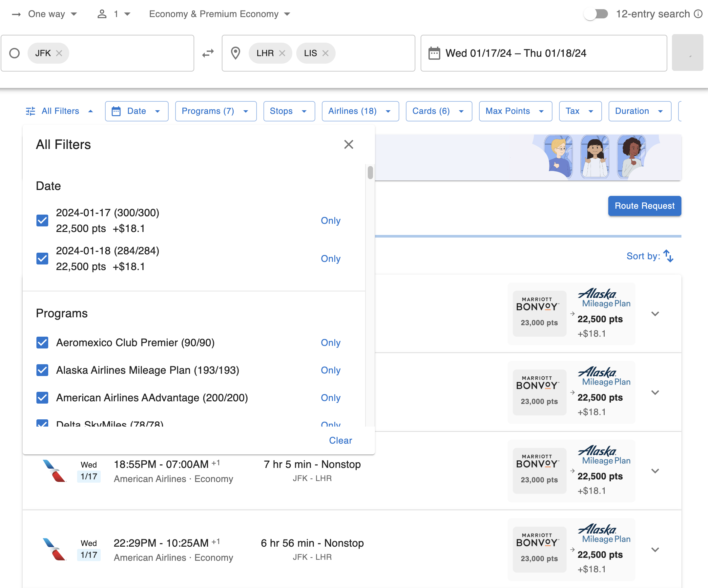The image size is (708, 588).
Task: Uncheck the 2024-01-17 date filter
Action: pos(42,220)
